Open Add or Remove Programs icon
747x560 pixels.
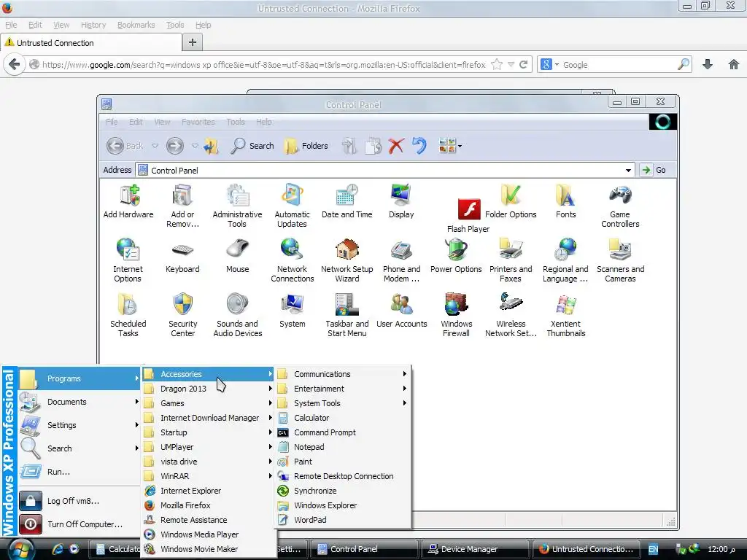(182, 206)
